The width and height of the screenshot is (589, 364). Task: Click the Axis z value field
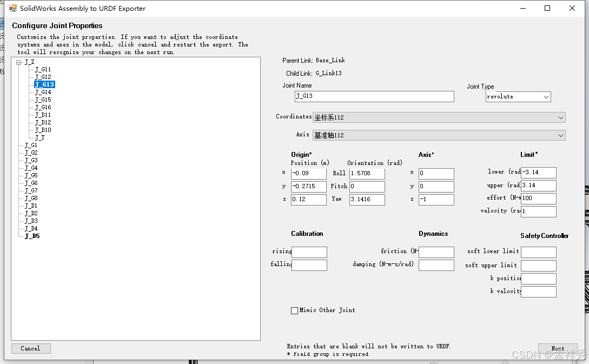pyautogui.click(x=436, y=200)
